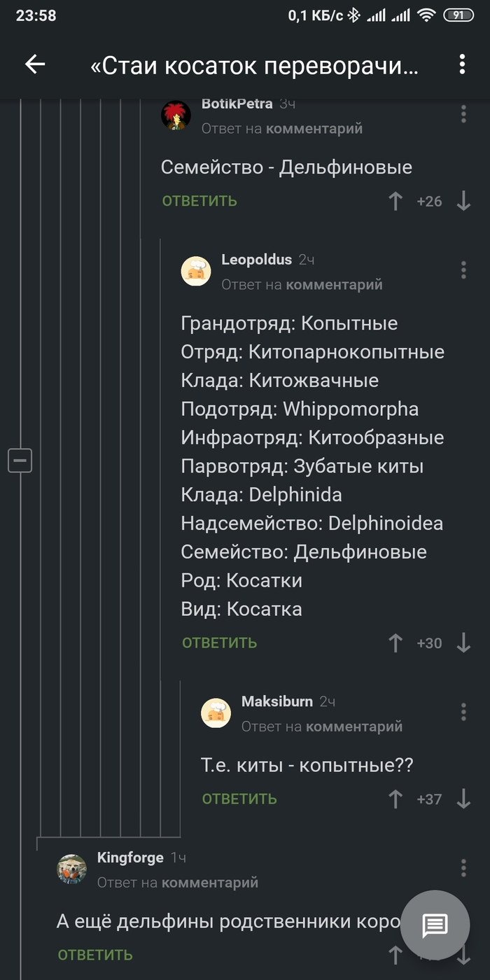The image size is (490, 980).
Task: Open the floating comments chat button
Action: click(435, 925)
